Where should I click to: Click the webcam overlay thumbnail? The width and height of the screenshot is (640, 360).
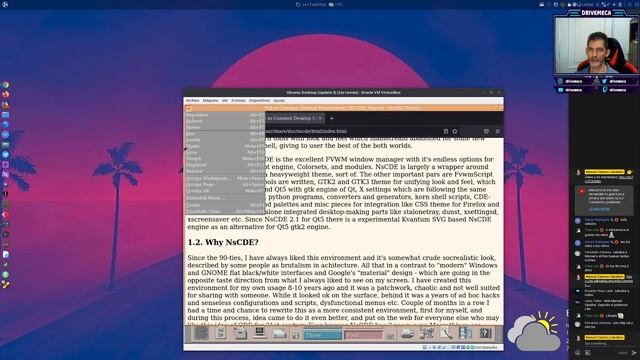tap(596, 45)
